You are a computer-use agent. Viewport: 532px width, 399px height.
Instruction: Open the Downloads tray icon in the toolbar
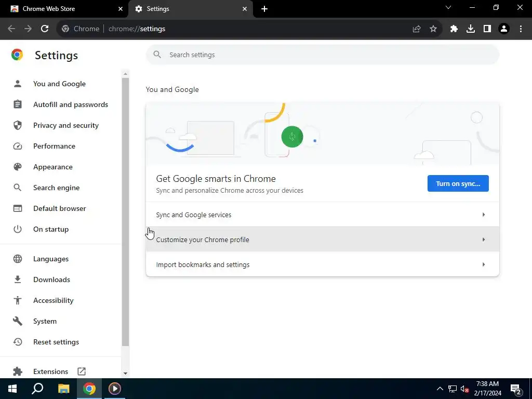(471, 29)
